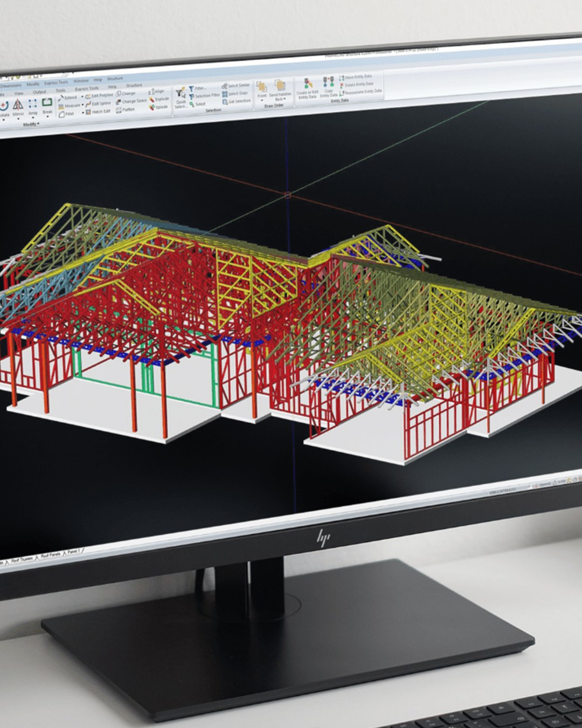Screen dimensions: 582x728
Task: Select the Break tool
Action: (47, 105)
